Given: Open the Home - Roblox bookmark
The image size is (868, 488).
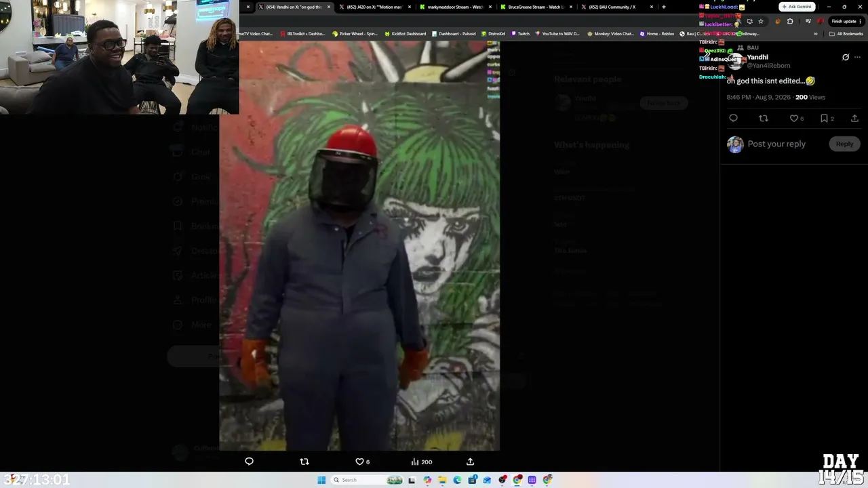Looking at the screenshot, I should tap(657, 34).
